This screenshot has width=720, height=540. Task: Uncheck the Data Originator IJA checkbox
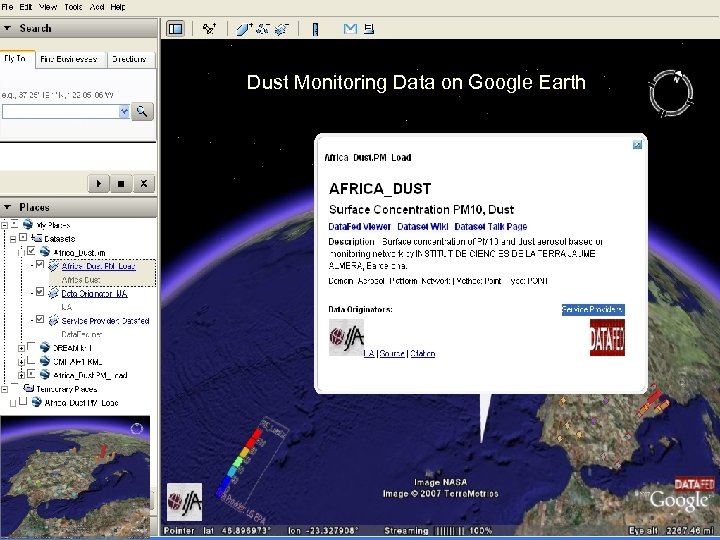tap(40, 292)
